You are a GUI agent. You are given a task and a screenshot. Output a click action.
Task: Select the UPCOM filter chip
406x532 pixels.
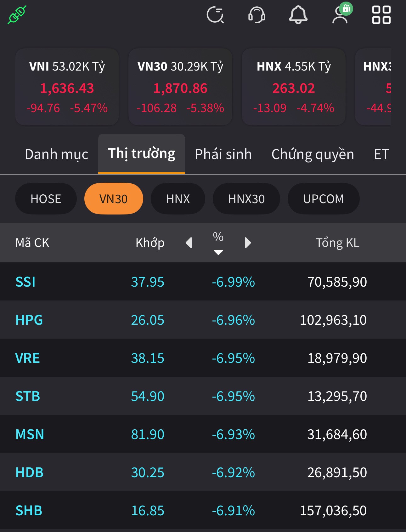(x=323, y=199)
